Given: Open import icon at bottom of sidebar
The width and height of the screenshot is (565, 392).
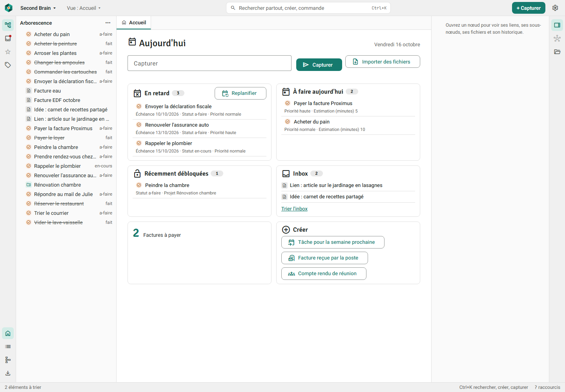Looking at the screenshot, I should click(x=8, y=373).
